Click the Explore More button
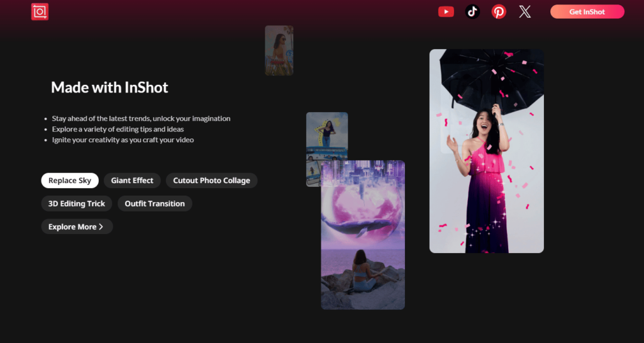The width and height of the screenshot is (644, 343). [x=77, y=227]
